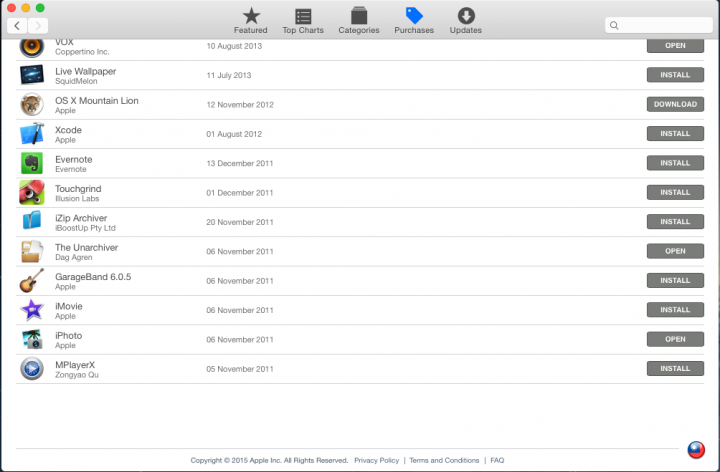Install MPlayerX
The image size is (720, 472).
click(x=675, y=369)
